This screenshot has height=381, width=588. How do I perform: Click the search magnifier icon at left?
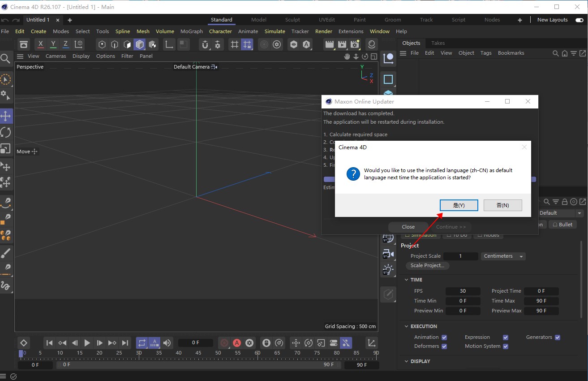click(5, 59)
